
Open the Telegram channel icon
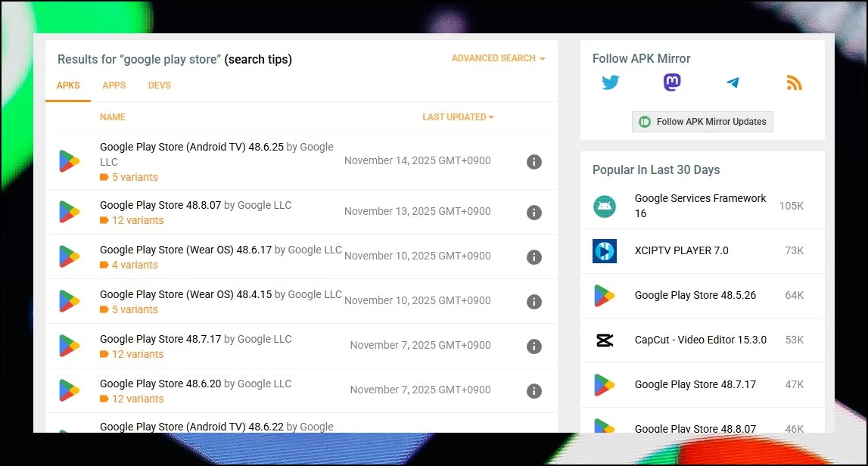(x=733, y=83)
